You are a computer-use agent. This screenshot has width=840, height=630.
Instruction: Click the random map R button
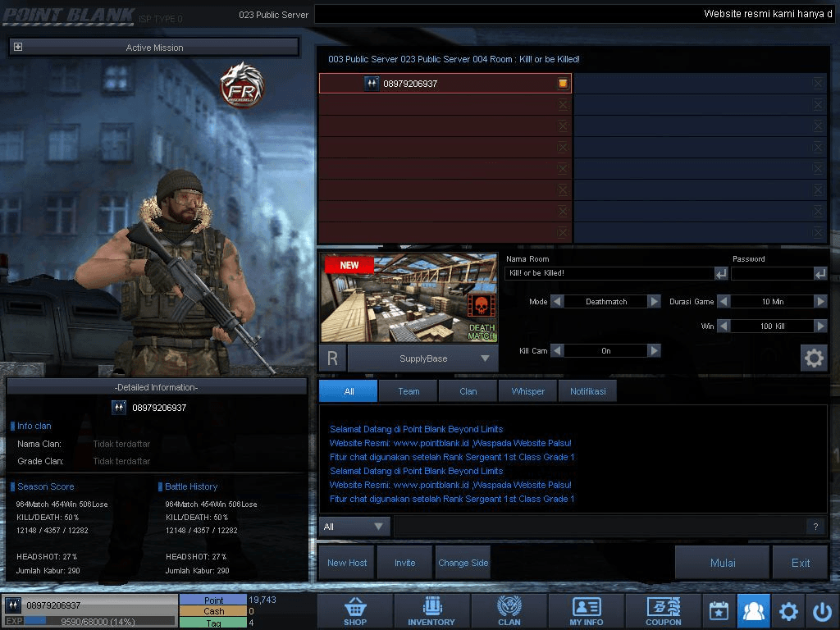333,358
